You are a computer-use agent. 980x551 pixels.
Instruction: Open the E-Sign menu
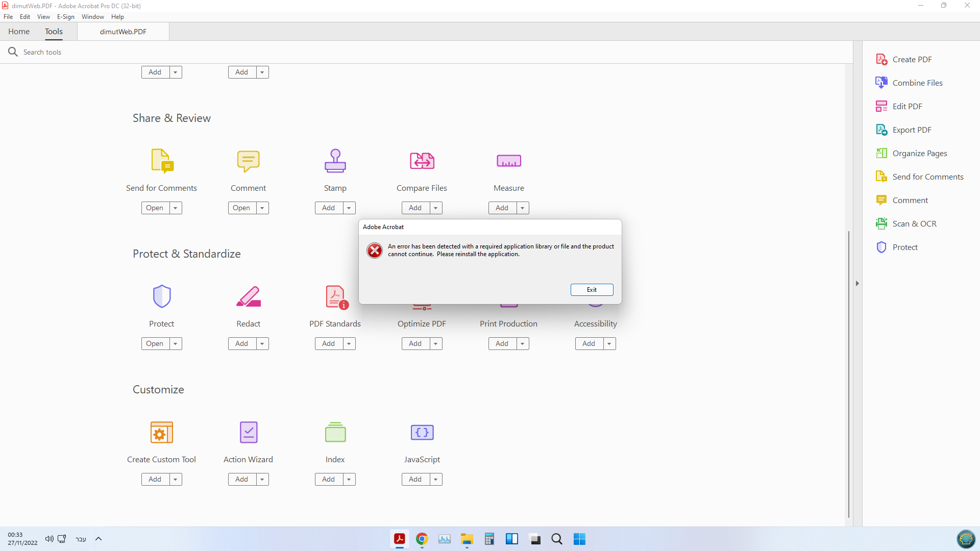(x=65, y=16)
